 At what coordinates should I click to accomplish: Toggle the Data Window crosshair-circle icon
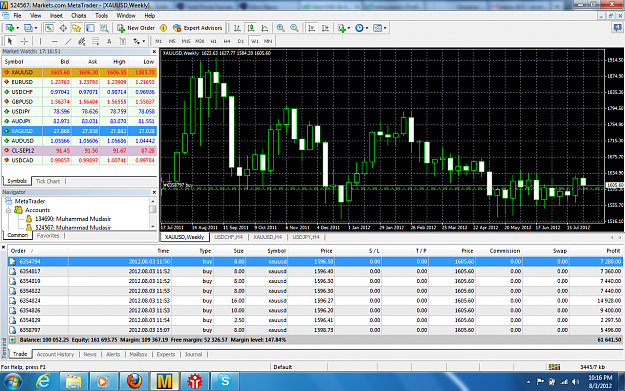click(63, 28)
